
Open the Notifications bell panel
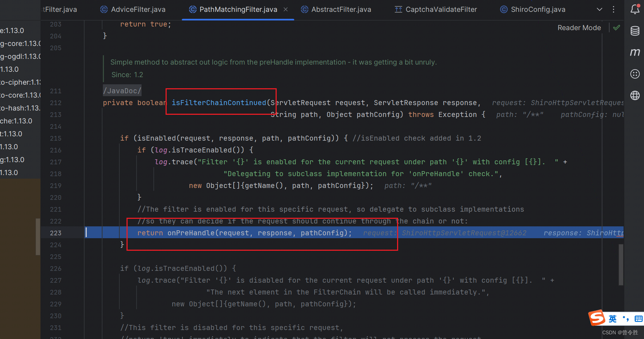635,9
